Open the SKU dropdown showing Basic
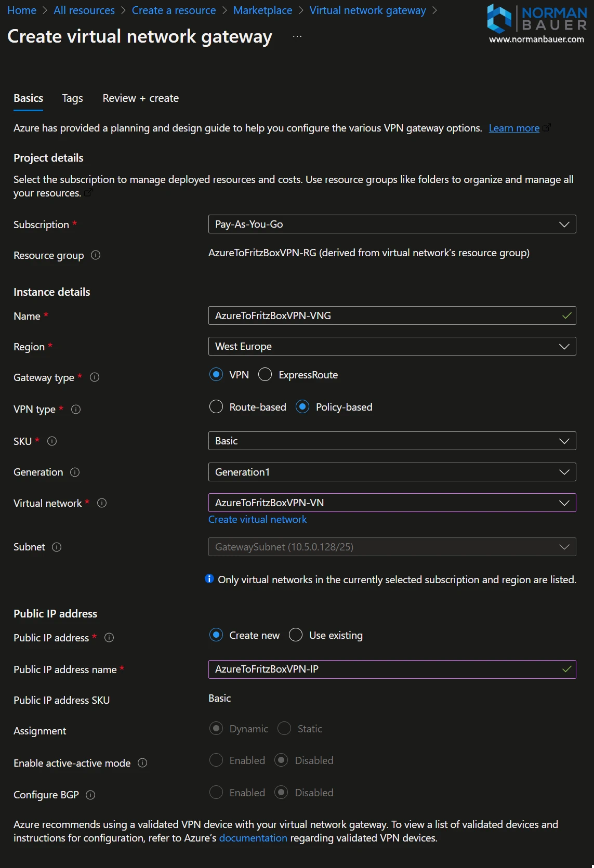The height and width of the screenshot is (868, 594). click(x=392, y=441)
